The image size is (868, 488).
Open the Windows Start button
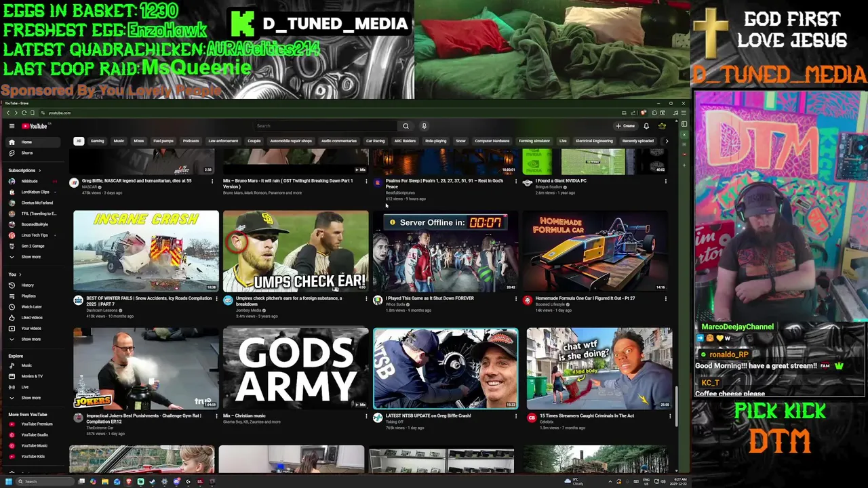click(x=9, y=481)
